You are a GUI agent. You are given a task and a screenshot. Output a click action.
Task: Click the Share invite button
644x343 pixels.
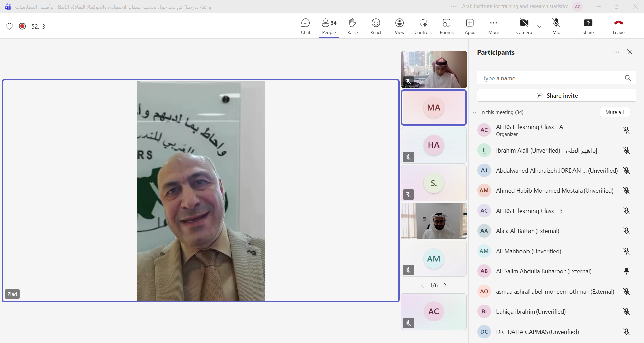click(x=556, y=96)
